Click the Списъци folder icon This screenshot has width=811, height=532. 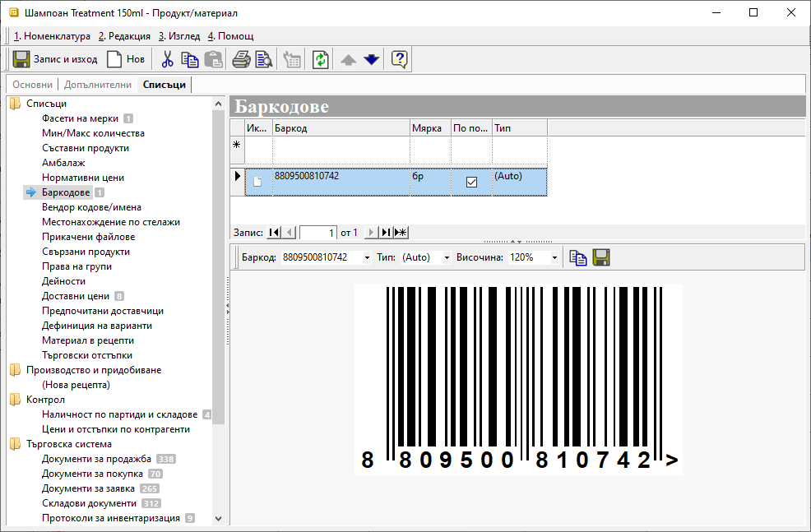pos(15,104)
